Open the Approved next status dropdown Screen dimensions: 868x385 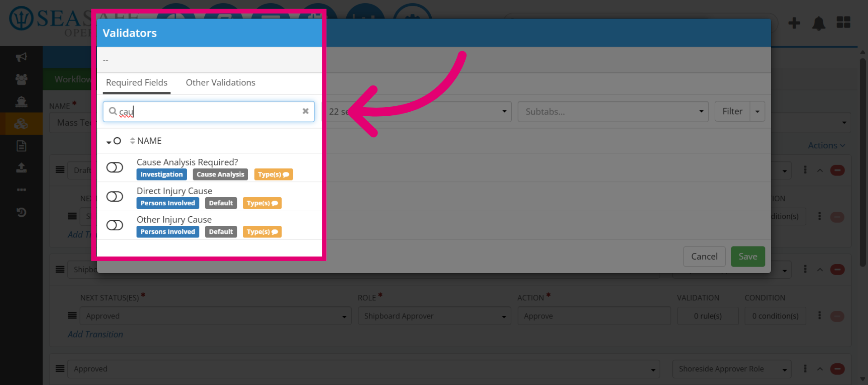coord(216,316)
